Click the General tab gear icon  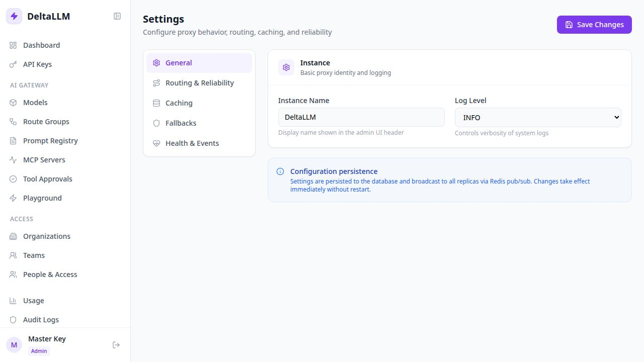(x=156, y=63)
